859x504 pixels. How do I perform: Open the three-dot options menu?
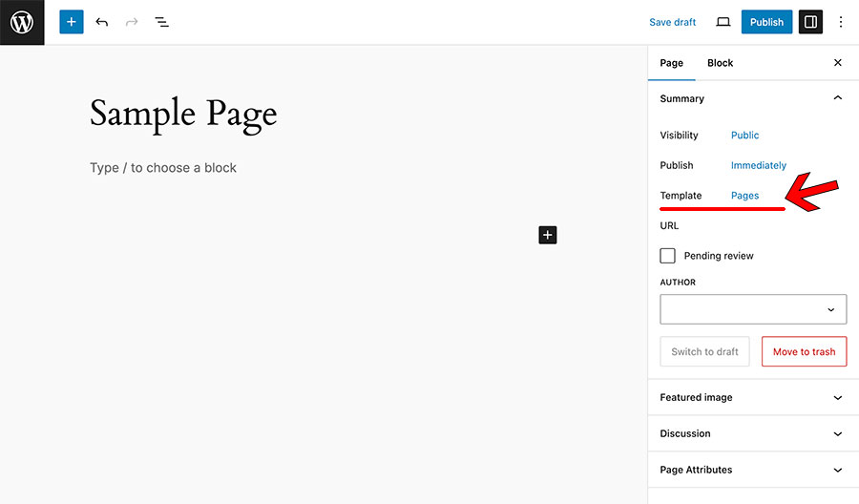(x=841, y=22)
